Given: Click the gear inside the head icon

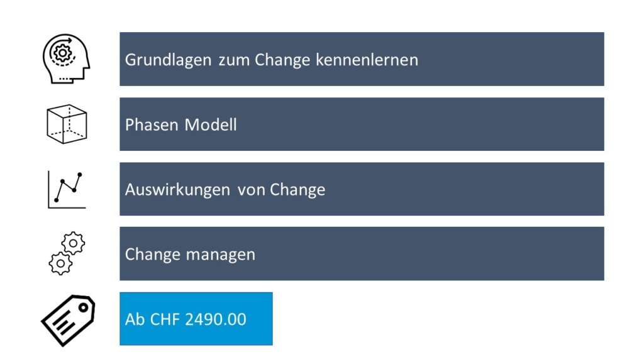Looking at the screenshot, I should [62, 53].
